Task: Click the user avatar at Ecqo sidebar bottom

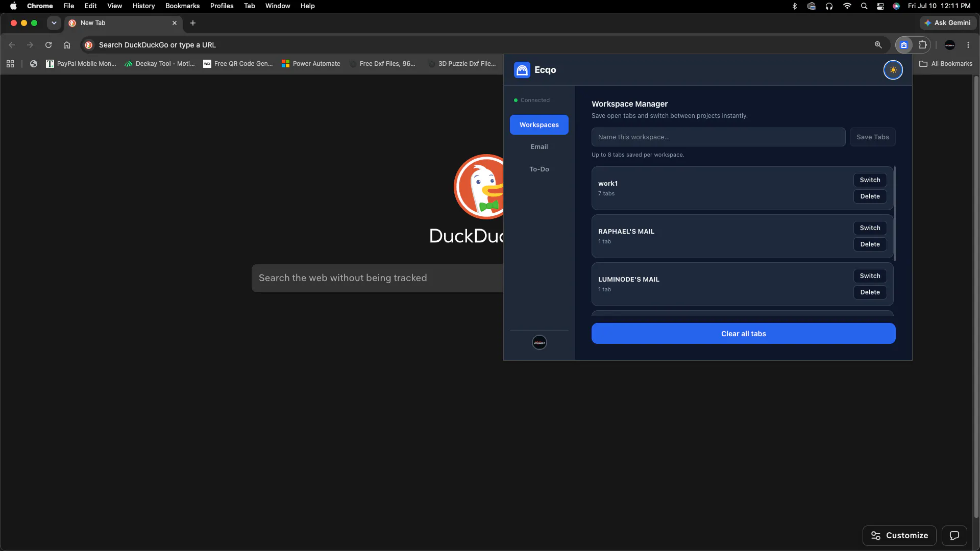Action: pos(540,342)
